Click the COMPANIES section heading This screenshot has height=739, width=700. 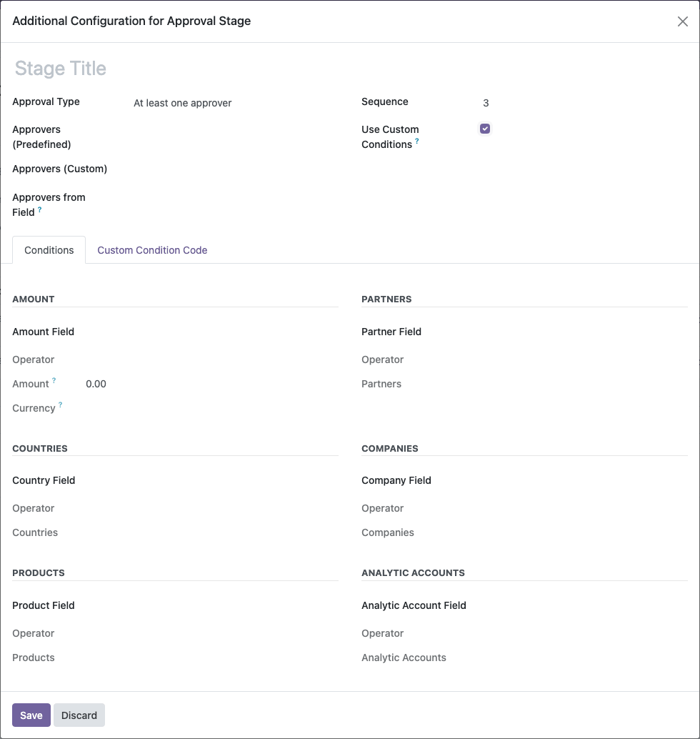point(390,448)
